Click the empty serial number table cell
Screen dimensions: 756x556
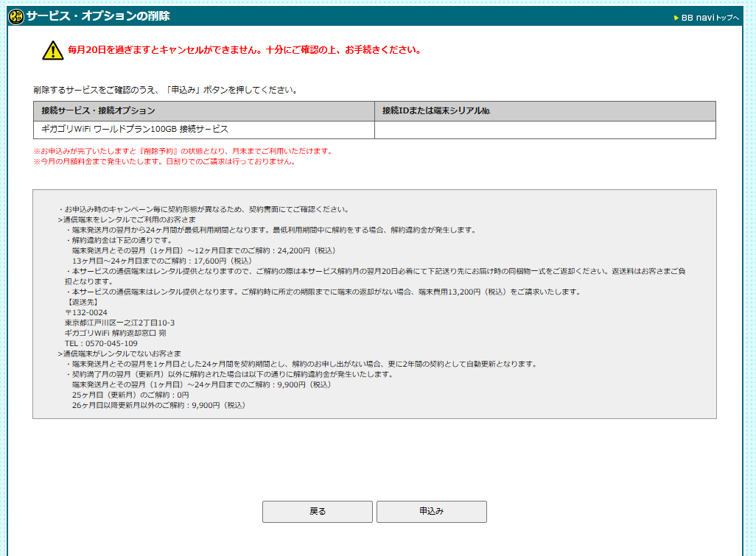[x=545, y=129]
